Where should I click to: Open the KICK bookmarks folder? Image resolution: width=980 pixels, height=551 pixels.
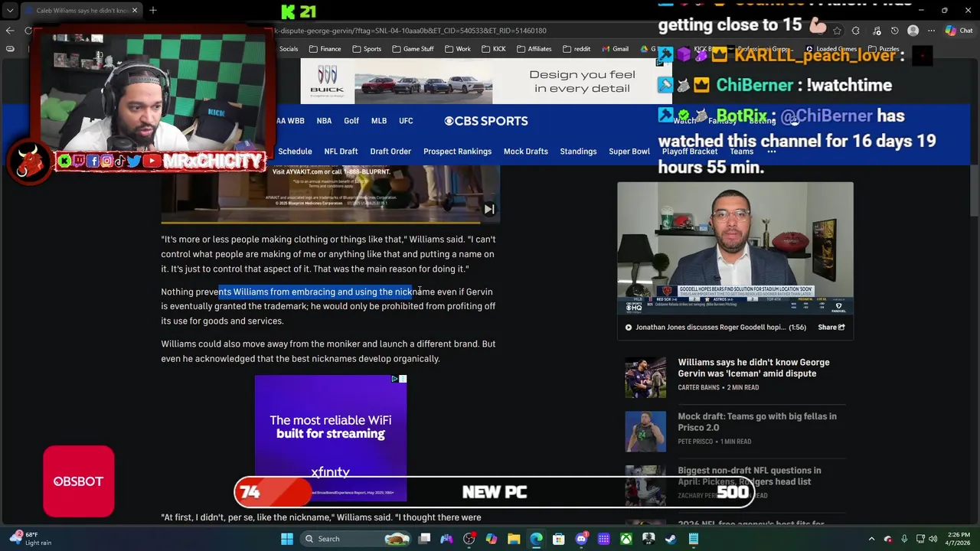(493, 49)
